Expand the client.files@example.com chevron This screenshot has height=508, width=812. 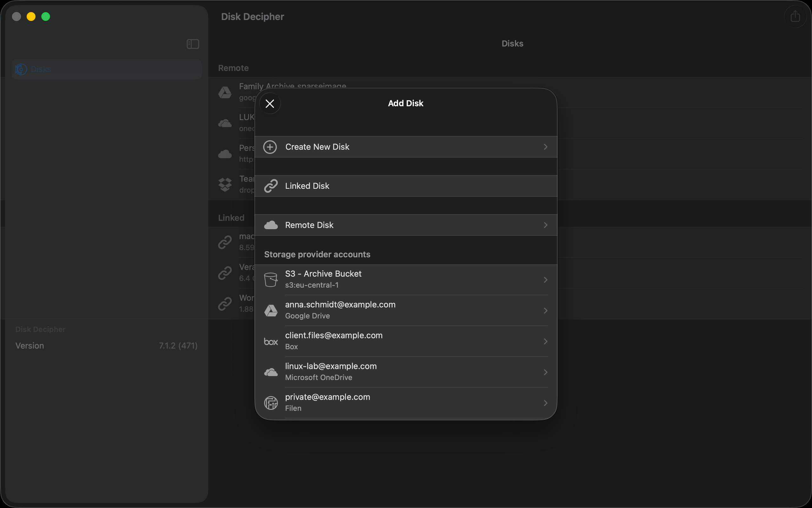click(546, 341)
